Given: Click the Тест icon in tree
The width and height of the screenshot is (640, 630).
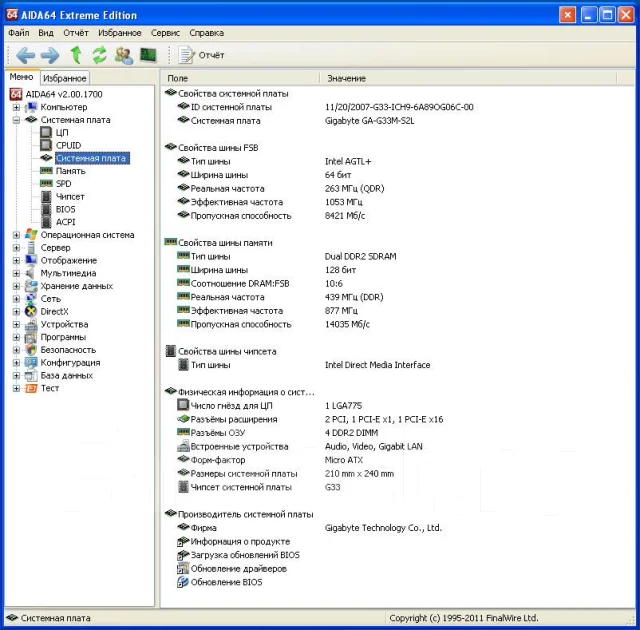Looking at the screenshot, I should (31, 388).
